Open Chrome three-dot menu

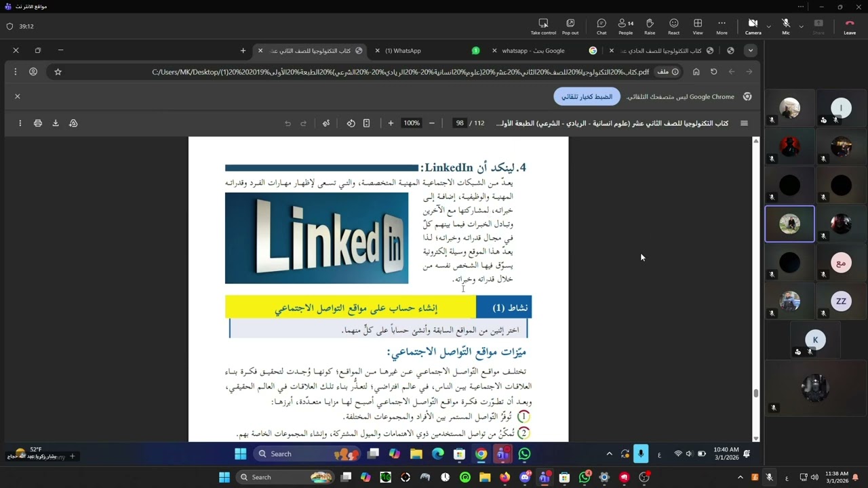[16, 72]
